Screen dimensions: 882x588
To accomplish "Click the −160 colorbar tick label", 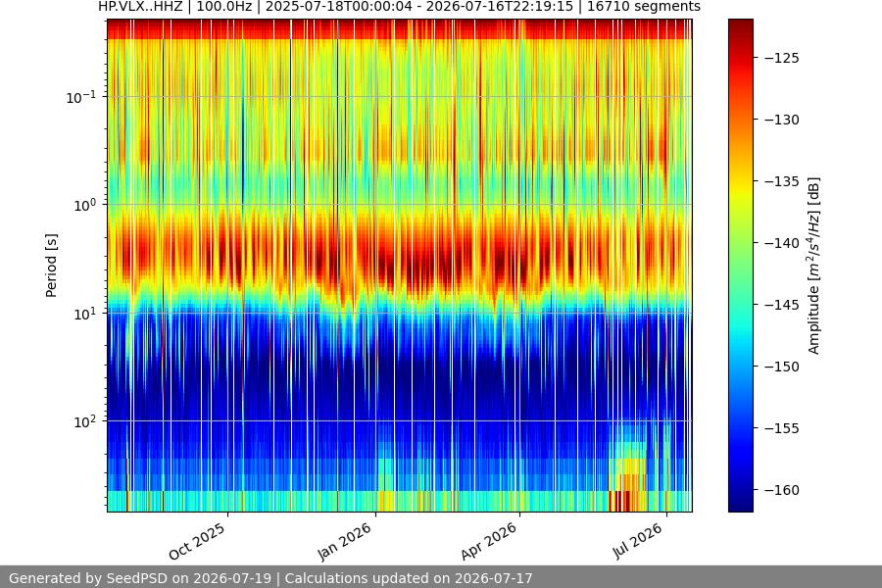I will pyautogui.click(x=782, y=491).
